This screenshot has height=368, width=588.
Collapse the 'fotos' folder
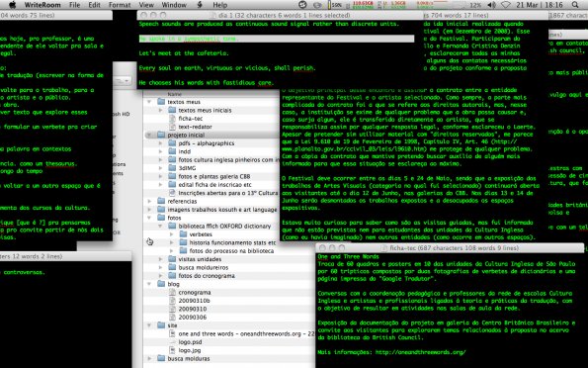(x=149, y=218)
